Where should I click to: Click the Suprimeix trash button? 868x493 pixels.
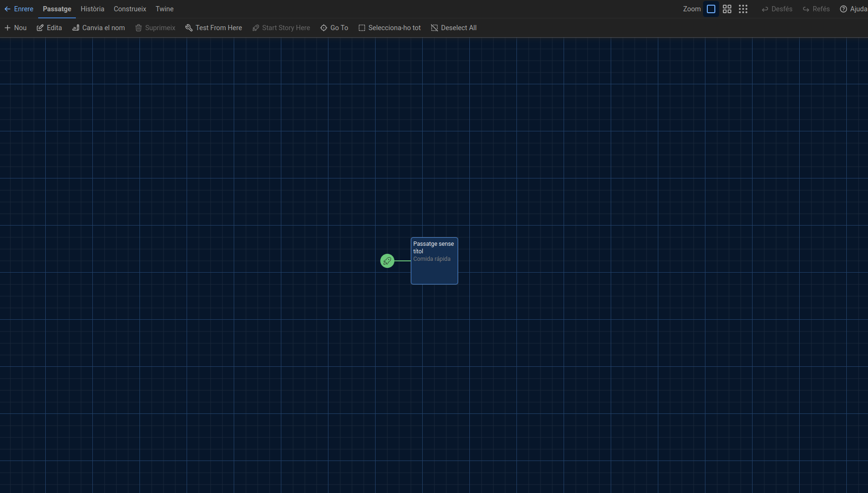pos(155,28)
